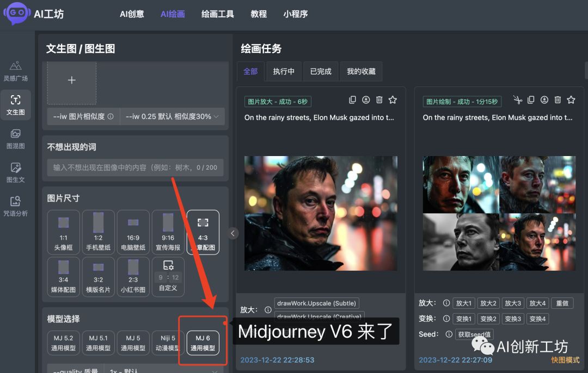Click the 放大4 upscale button
This screenshot has height=373, width=588.
tap(537, 303)
